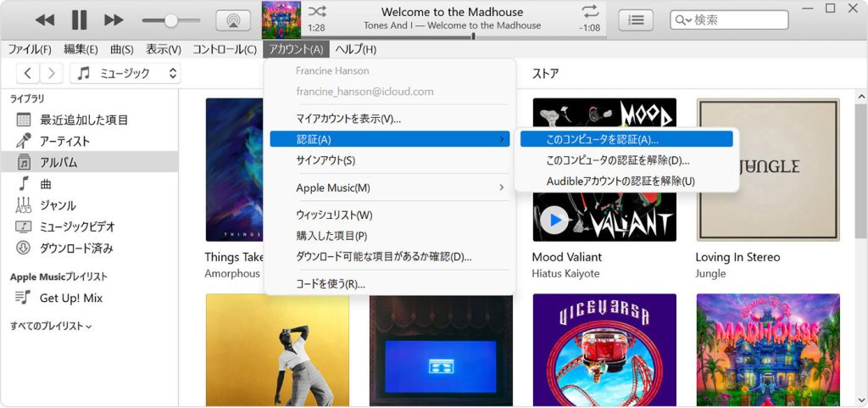Open 購入した項目(P)
Viewport: 868px width, 408px height.
coord(390,236)
